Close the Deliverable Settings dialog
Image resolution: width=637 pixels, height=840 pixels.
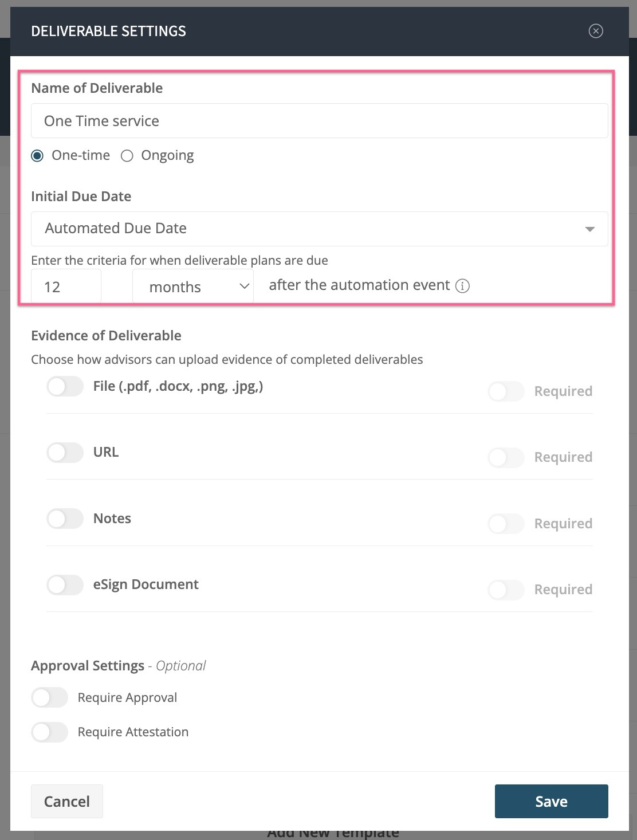click(596, 31)
